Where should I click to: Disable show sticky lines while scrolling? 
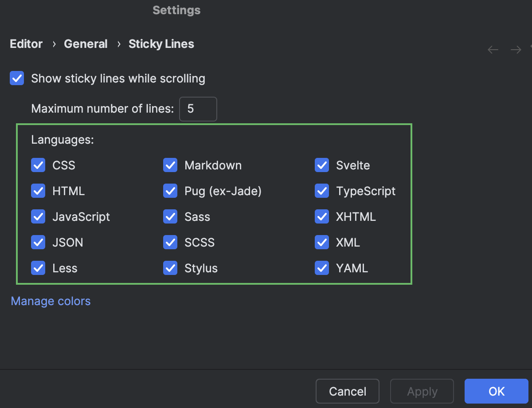pyautogui.click(x=16, y=78)
